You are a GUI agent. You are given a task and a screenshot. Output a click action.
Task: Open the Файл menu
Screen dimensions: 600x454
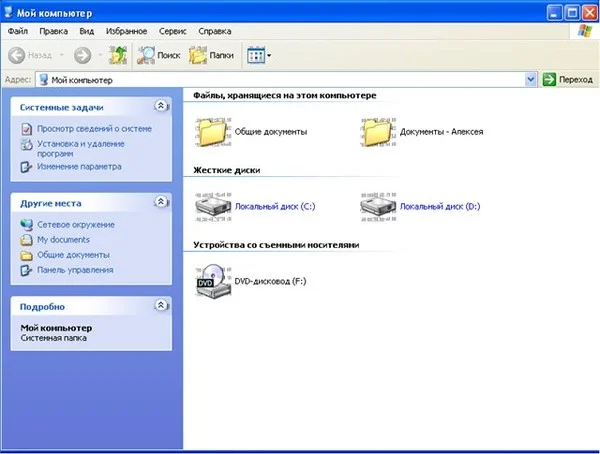click(18, 31)
